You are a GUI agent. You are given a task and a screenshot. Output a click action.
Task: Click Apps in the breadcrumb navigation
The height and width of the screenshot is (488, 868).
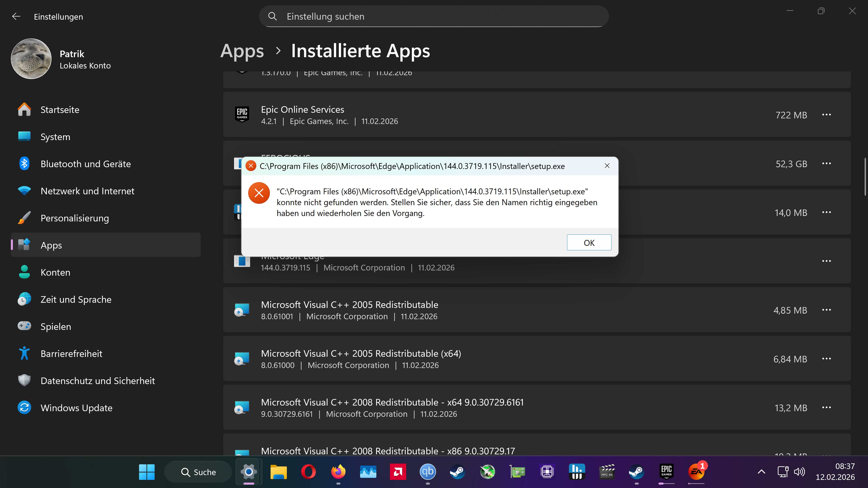(x=242, y=51)
